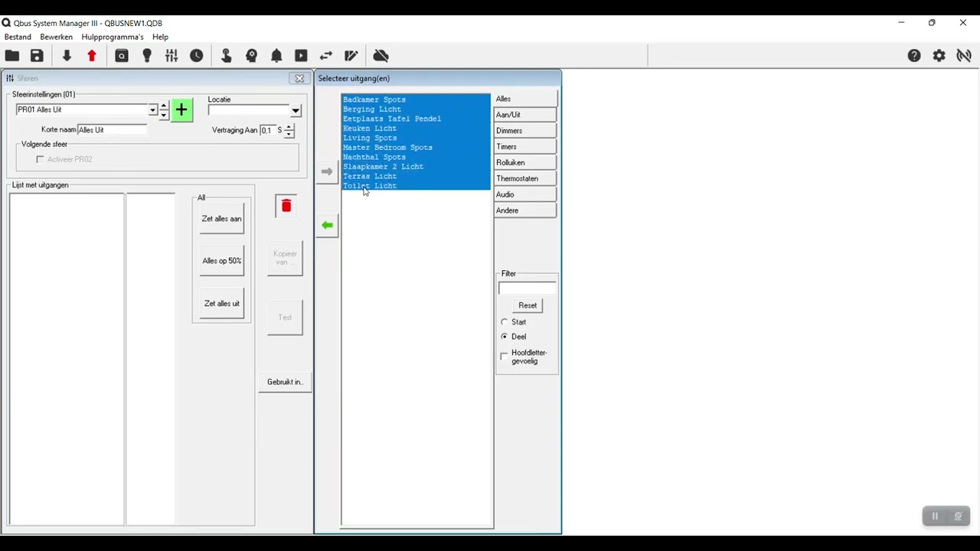Filter by Andere outputs
Image resolution: width=980 pixels, height=551 pixels.
(x=525, y=210)
